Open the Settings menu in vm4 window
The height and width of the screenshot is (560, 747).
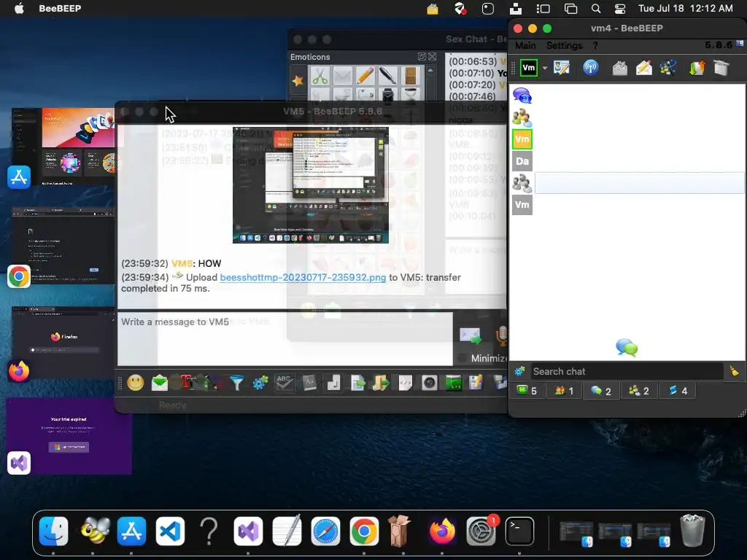(564, 45)
